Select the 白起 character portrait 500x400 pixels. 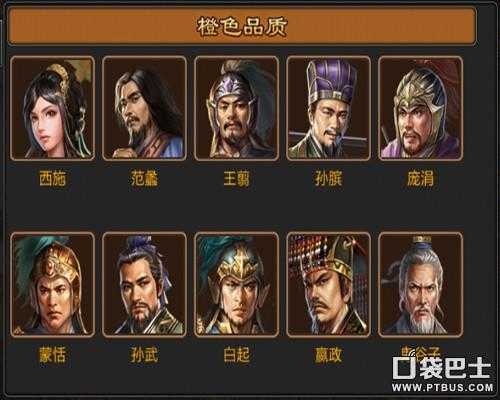236,285
